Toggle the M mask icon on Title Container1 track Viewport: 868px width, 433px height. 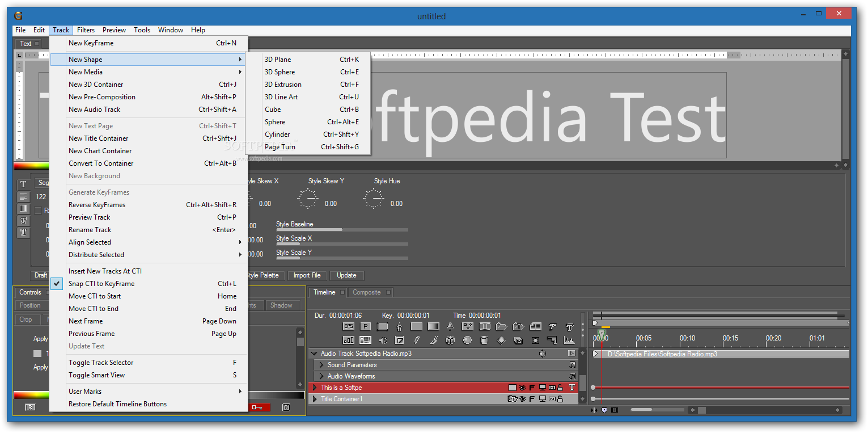[552, 399]
